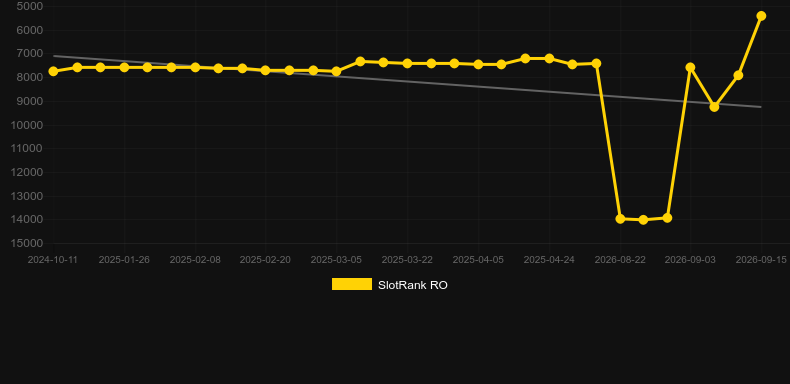
Task: Click the 2026-09-15 date label
Action: click(x=761, y=260)
